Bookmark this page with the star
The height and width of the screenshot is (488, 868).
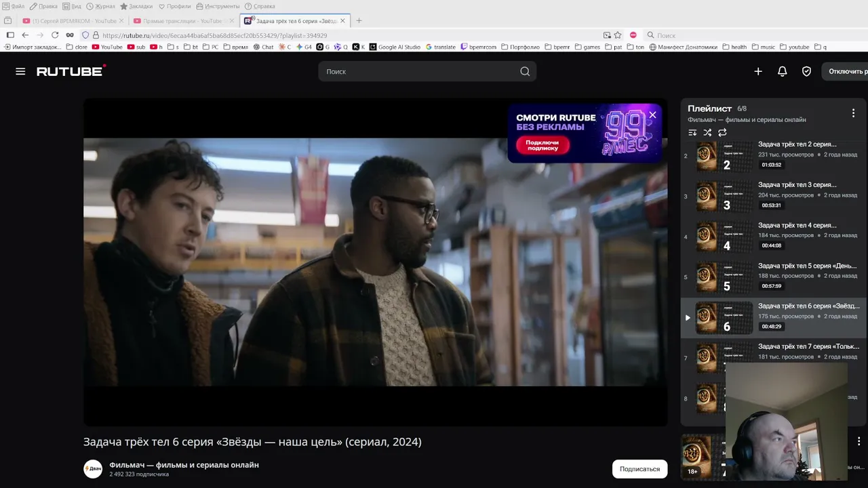pos(618,35)
